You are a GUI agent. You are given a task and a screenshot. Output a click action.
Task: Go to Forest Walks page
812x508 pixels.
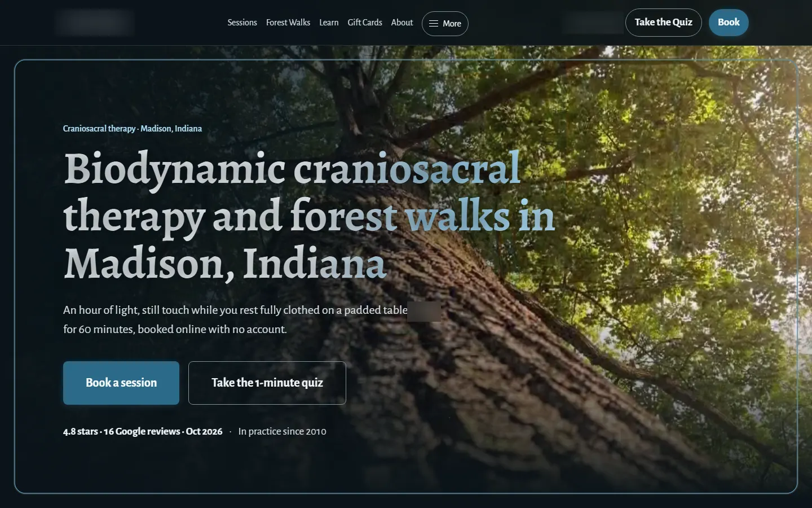pyautogui.click(x=288, y=23)
